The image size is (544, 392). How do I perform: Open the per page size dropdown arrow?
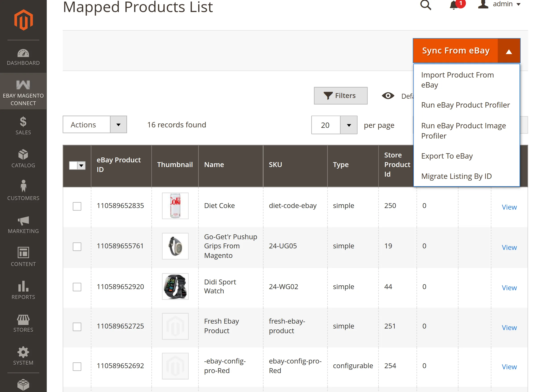(x=349, y=125)
